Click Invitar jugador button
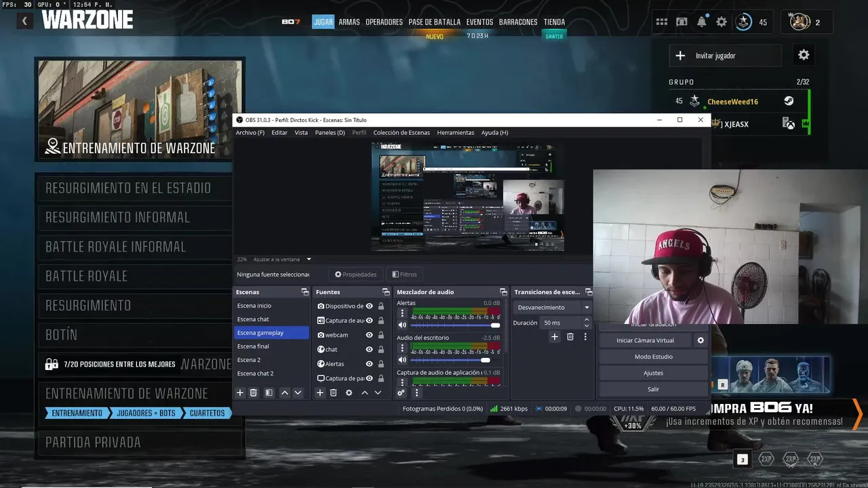 726,56
